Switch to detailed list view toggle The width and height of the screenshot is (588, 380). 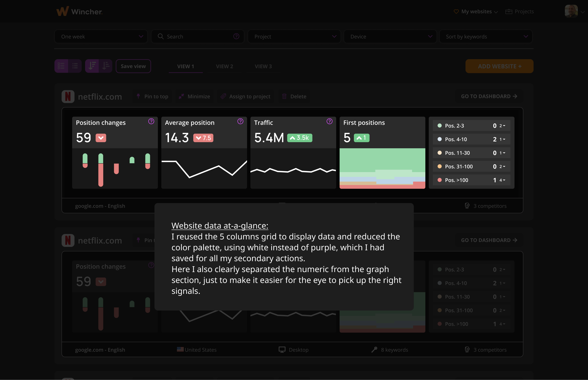[61, 66]
